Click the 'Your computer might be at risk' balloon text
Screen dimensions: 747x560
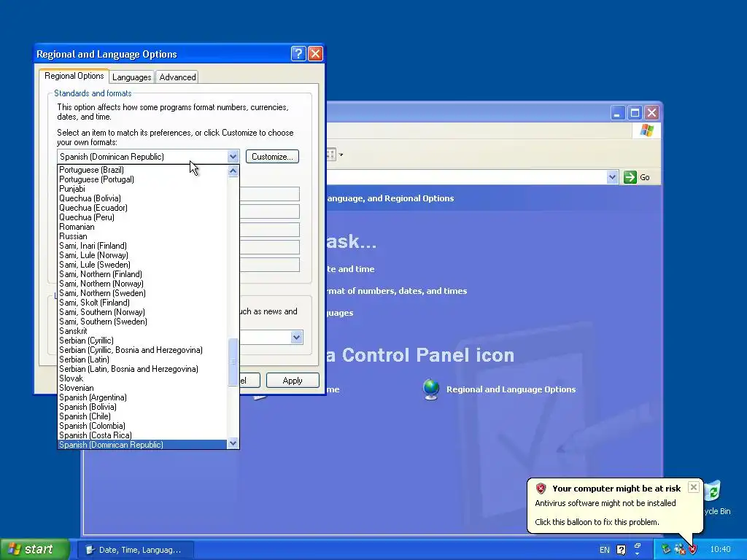pyautogui.click(x=616, y=489)
